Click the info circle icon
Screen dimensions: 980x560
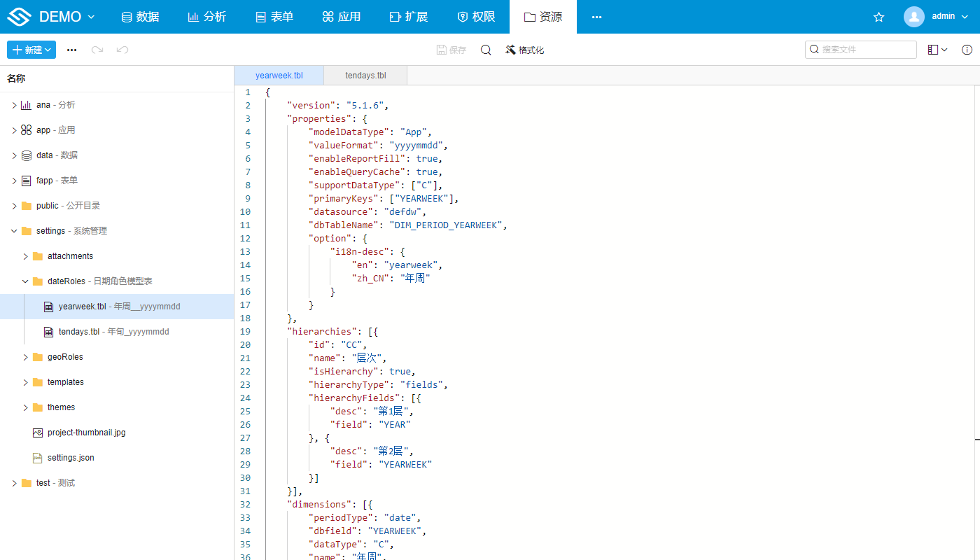967,50
